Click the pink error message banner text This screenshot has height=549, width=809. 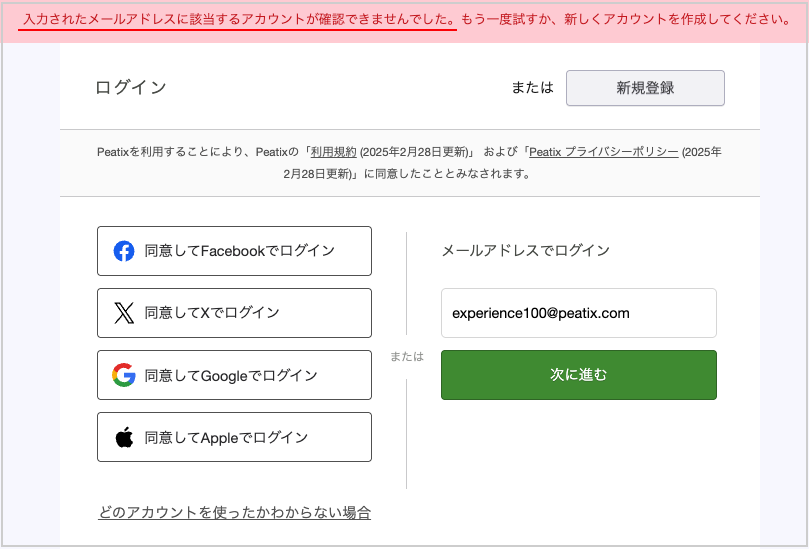coord(407,20)
